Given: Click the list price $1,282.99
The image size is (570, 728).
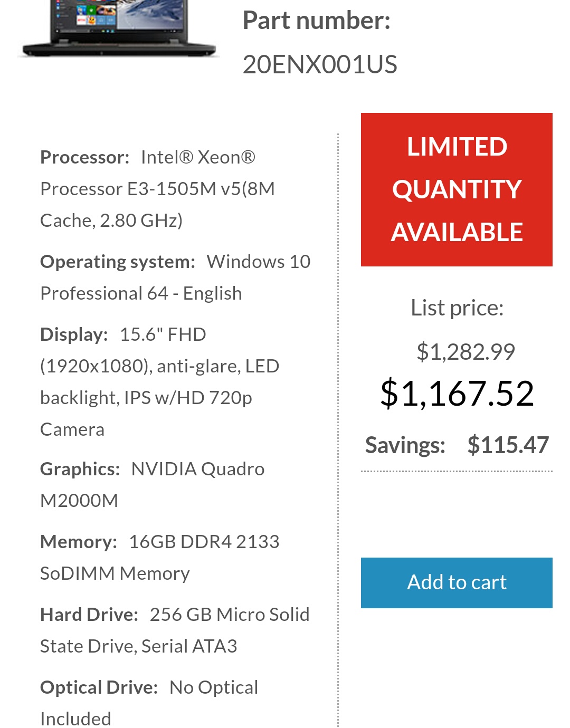Looking at the screenshot, I should tap(465, 352).
